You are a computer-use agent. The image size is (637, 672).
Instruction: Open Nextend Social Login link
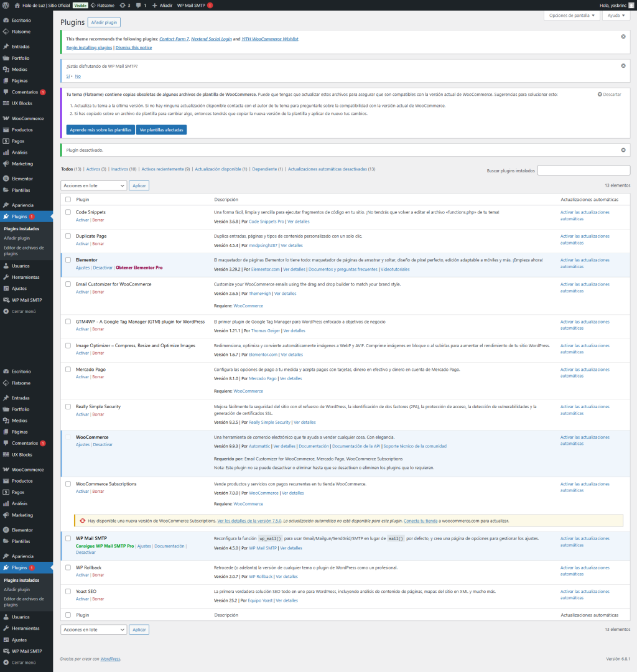coord(211,39)
